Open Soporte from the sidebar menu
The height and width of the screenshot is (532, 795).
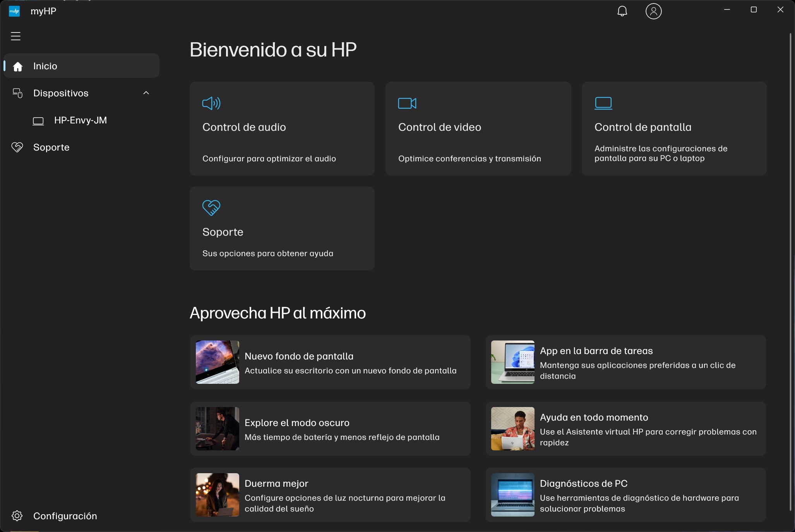(x=82, y=147)
